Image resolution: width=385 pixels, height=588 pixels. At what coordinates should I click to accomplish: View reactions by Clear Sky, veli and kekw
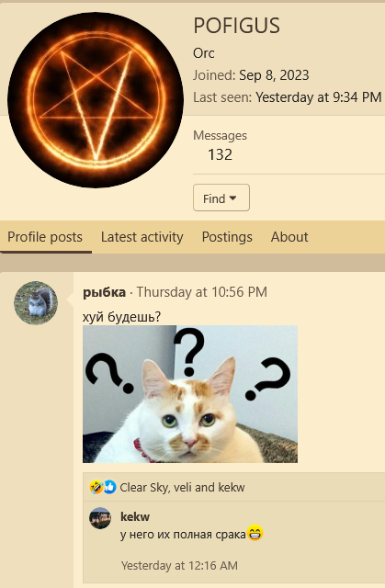[x=182, y=487]
